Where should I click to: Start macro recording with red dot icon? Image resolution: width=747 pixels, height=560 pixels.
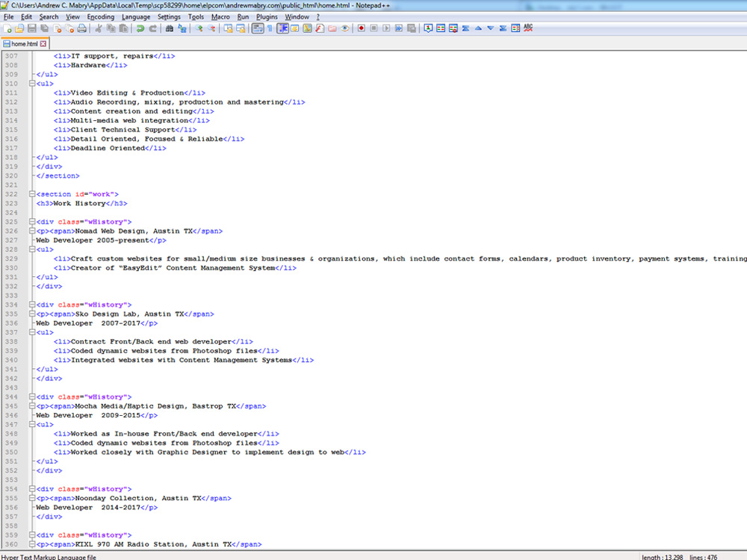(x=361, y=28)
